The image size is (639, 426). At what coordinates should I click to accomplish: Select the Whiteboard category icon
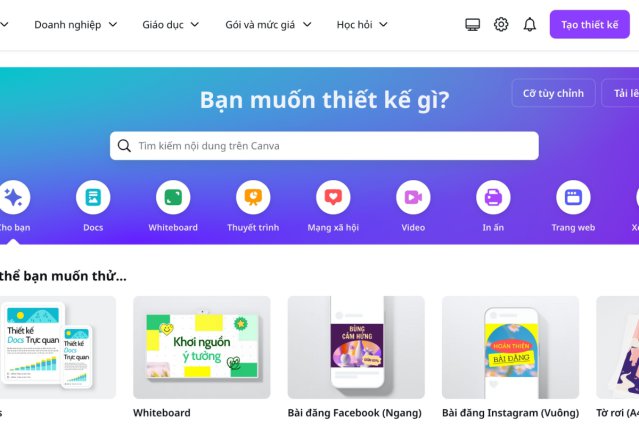[173, 197]
